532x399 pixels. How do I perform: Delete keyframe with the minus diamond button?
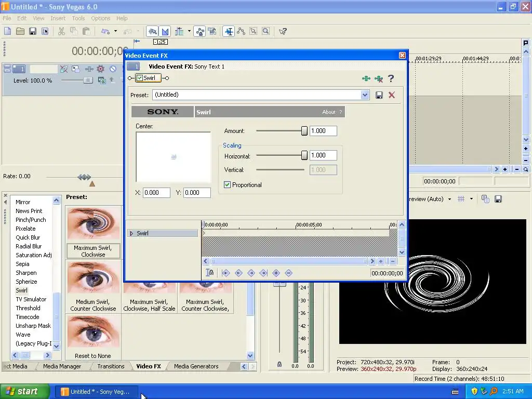289,273
